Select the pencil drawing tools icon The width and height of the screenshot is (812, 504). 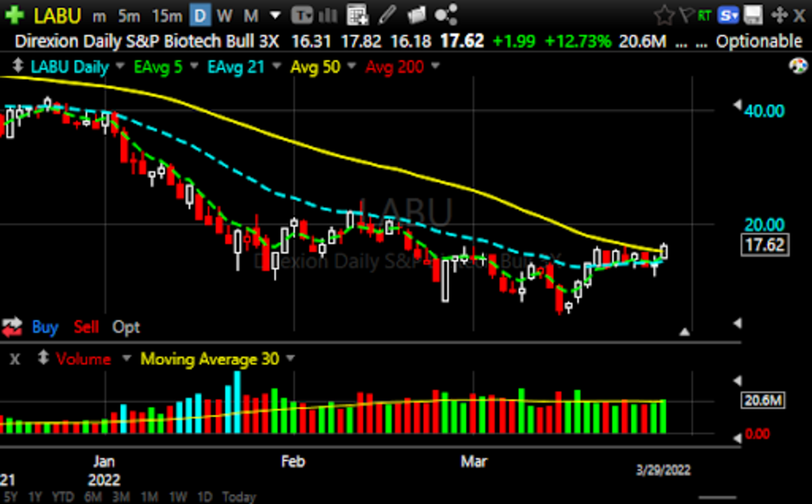(x=387, y=15)
